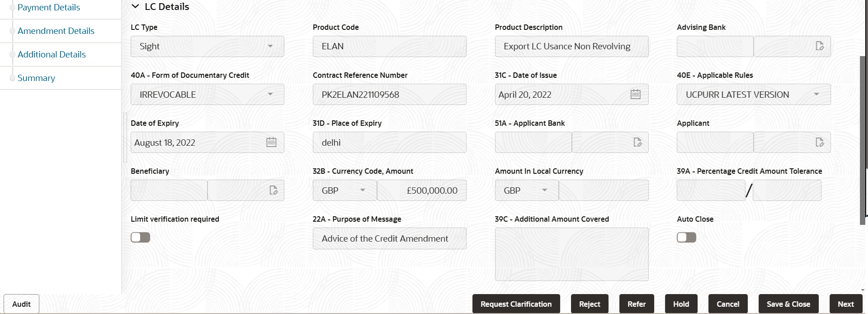Open the 32B GBP currency dropdown
The image size is (868, 314).
[x=363, y=190]
